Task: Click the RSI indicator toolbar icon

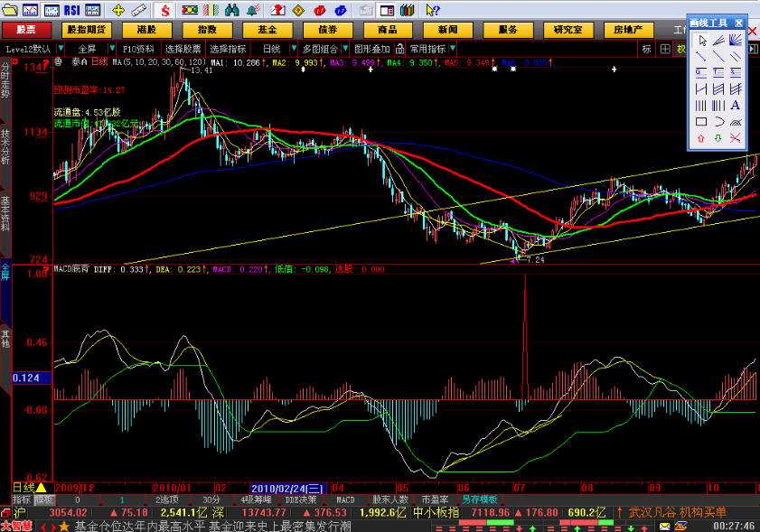Action: (x=71, y=9)
